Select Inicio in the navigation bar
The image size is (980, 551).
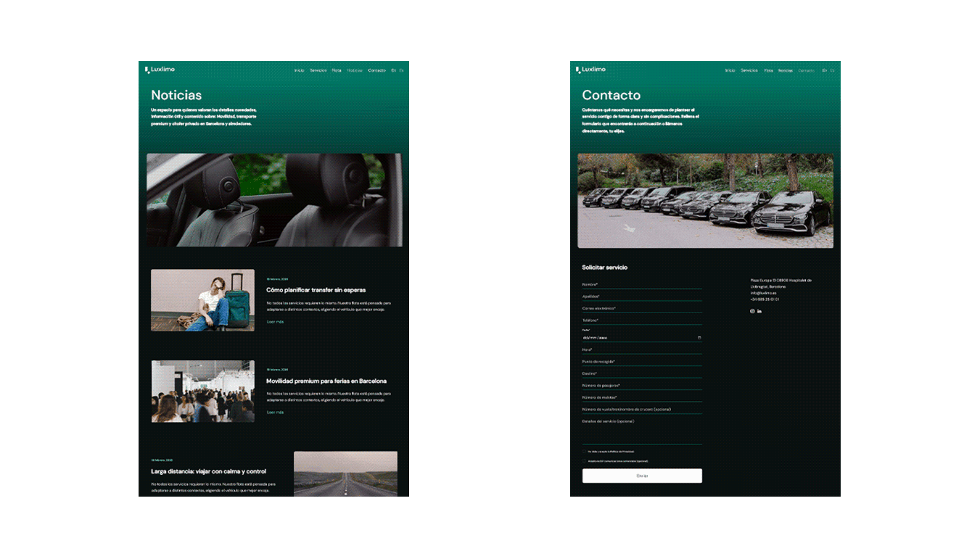(299, 70)
